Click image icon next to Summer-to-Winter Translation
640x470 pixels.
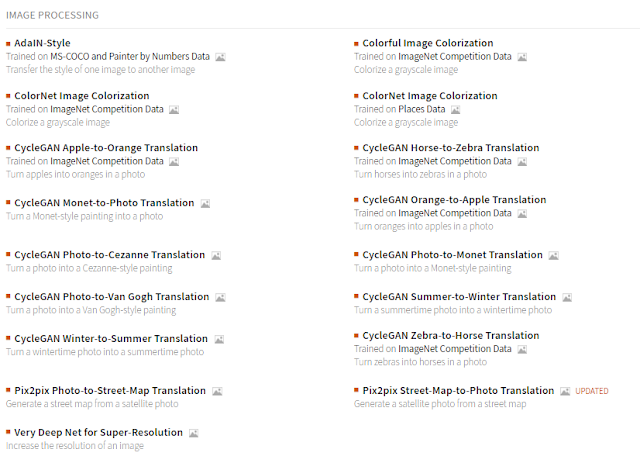click(x=567, y=298)
